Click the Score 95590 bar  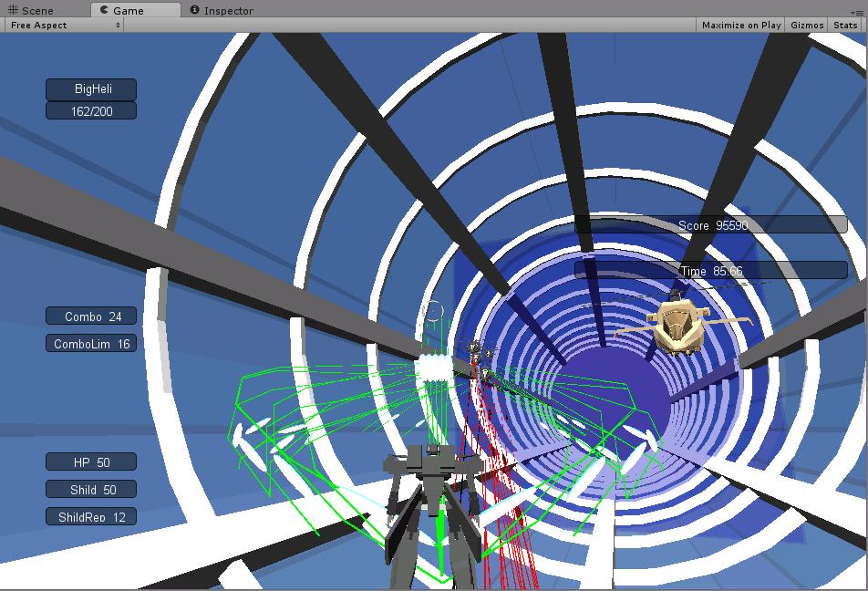pyautogui.click(x=711, y=225)
